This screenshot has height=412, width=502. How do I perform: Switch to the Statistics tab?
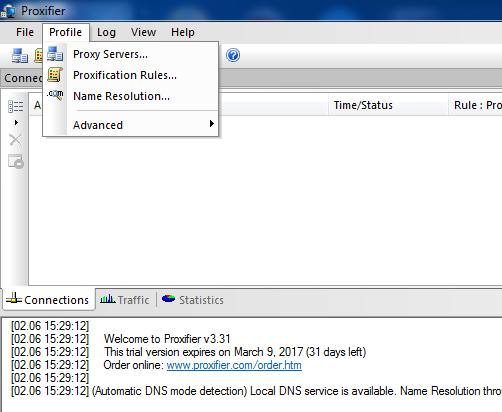[x=193, y=300]
